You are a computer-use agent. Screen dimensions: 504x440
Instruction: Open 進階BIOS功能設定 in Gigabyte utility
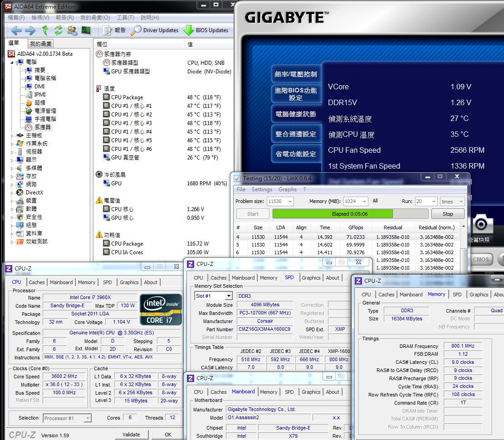[x=296, y=94]
